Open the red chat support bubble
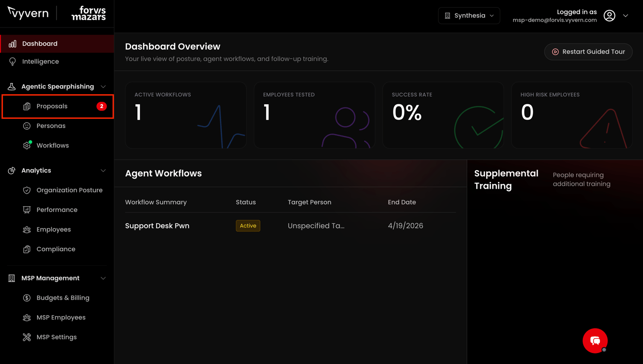643x364 pixels. [595, 341]
